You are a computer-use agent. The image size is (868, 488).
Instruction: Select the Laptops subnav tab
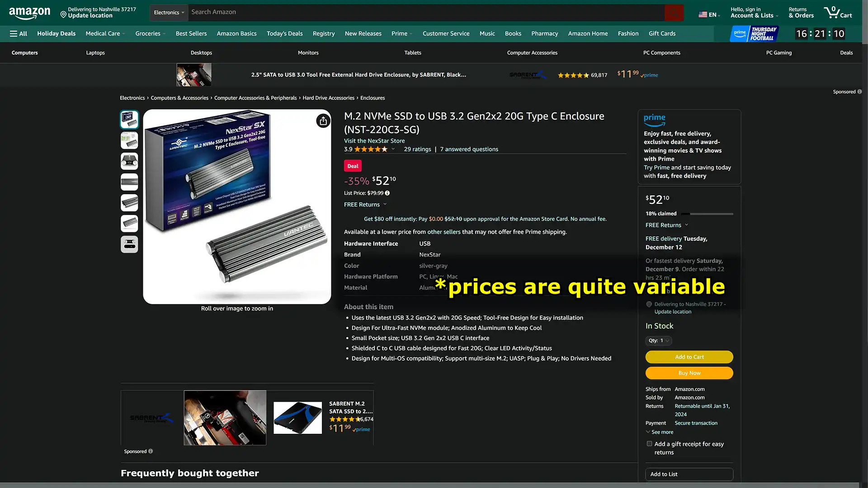95,53
